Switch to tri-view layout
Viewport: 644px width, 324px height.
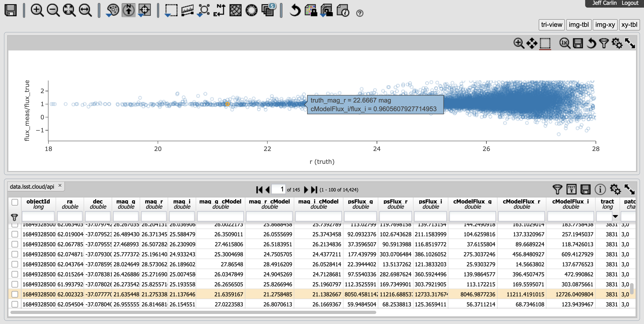[552, 24]
